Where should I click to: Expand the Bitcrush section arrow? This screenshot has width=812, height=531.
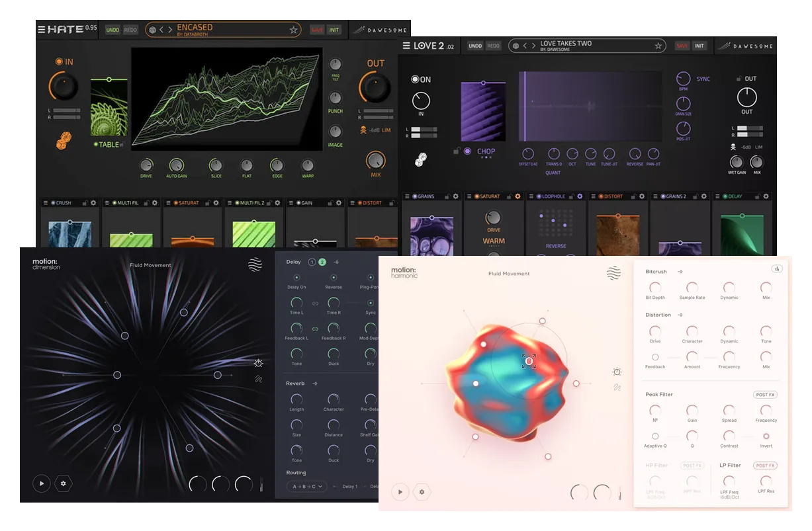pos(680,272)
